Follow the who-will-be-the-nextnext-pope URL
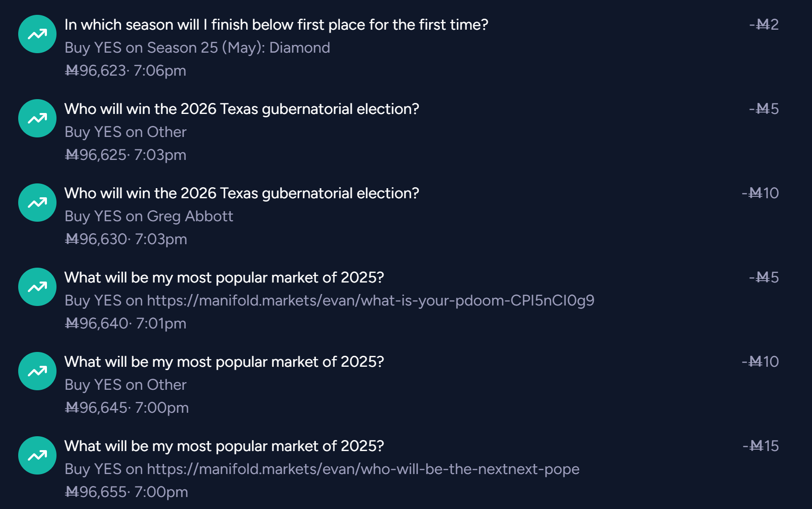812x509 pixels. coord(363,469)
